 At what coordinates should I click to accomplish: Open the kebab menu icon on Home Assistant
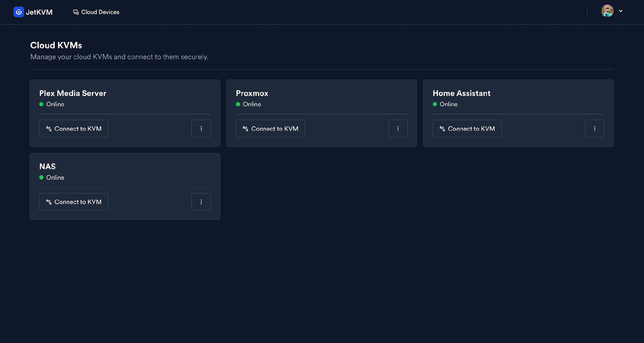pyautogui.click(x=594, y=129)
